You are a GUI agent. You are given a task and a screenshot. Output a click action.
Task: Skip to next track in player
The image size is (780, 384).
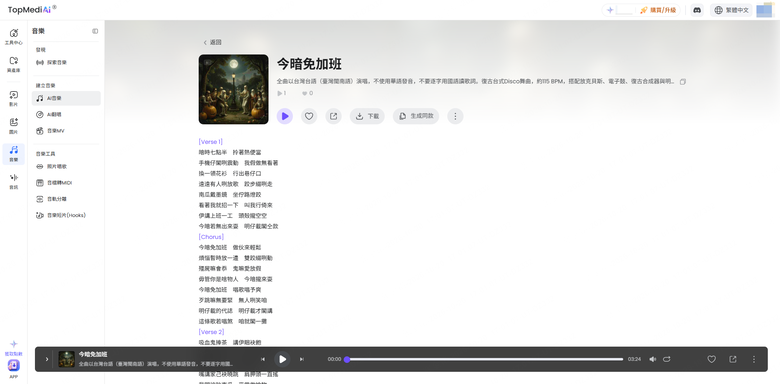[301, 359]
